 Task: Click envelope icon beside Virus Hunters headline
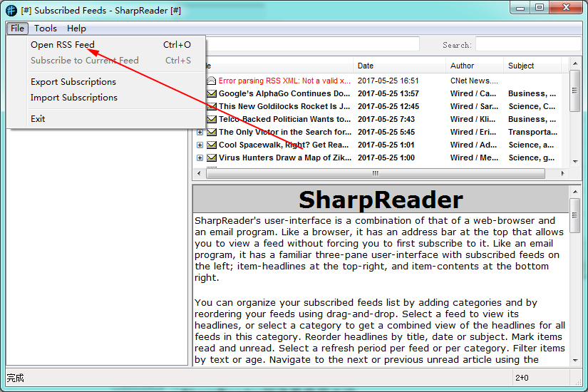212,158
